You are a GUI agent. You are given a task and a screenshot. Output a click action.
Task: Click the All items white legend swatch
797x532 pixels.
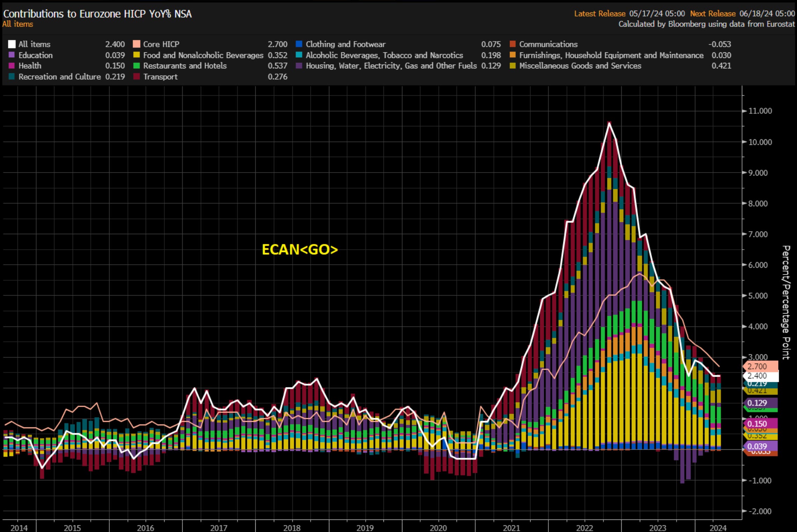[x=12, y=44]
